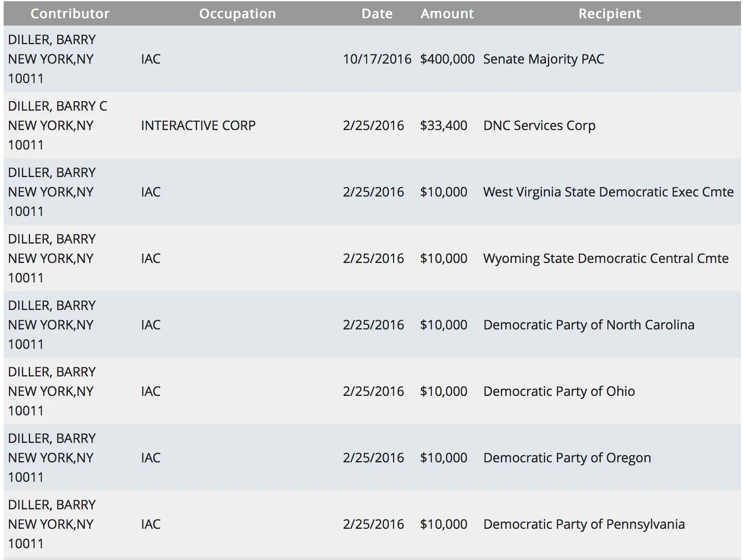Select the $33,400 amount cell
This screenshot has width=743, height=560.
point(443,126)
